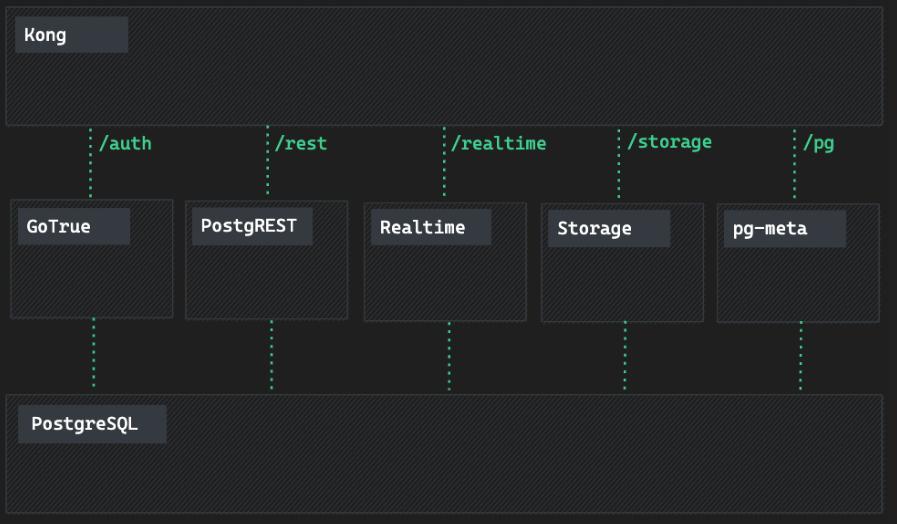This screenshot has height=524, width=897.
Task: Select the dotted line from Storage to PostgreSQL
Action: point(625,356)
